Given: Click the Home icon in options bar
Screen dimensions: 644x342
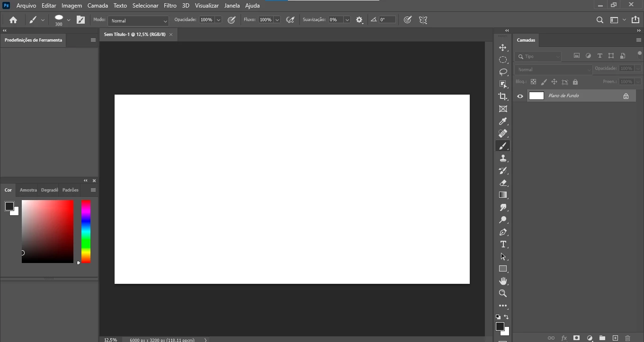Looking at the screenshot, I should pos(13,20).
